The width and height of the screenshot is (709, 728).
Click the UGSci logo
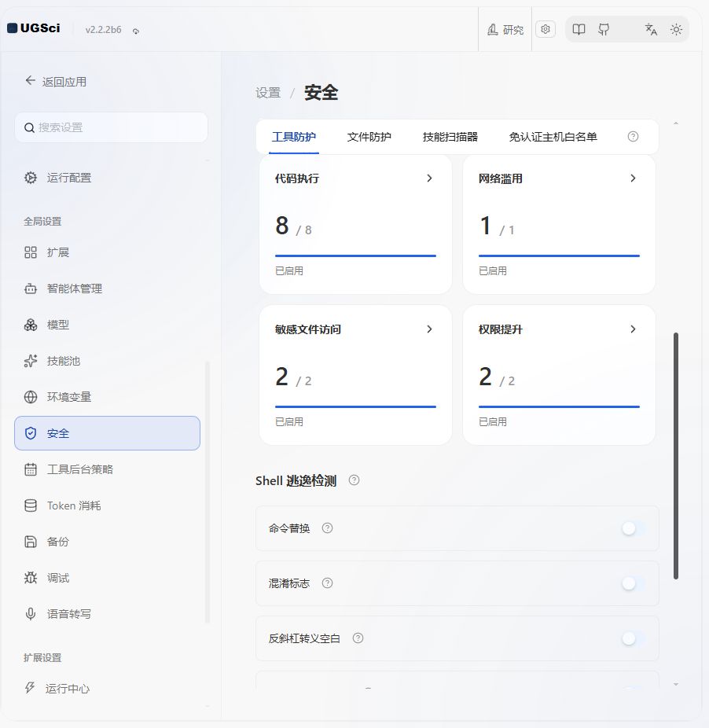[x=34, y=28]
